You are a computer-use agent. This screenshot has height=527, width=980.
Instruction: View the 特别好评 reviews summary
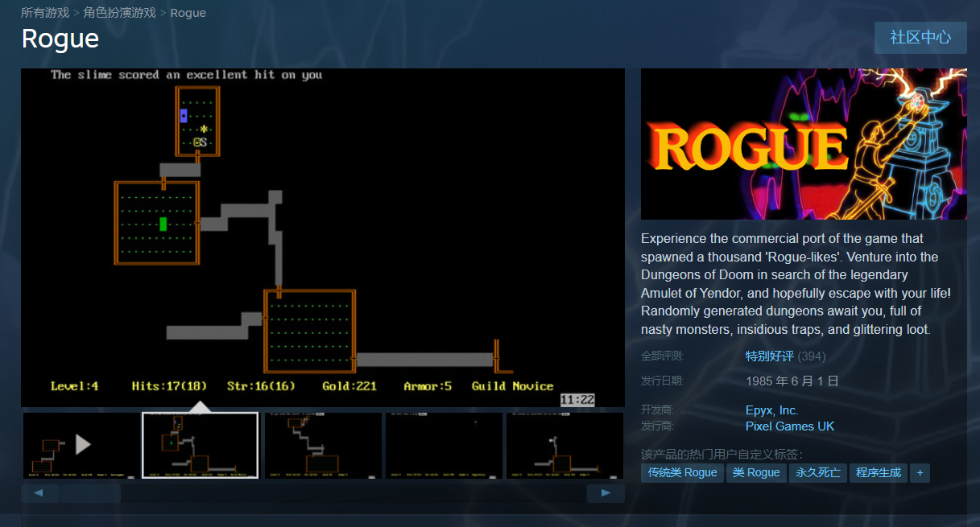(x=770, y=356)
